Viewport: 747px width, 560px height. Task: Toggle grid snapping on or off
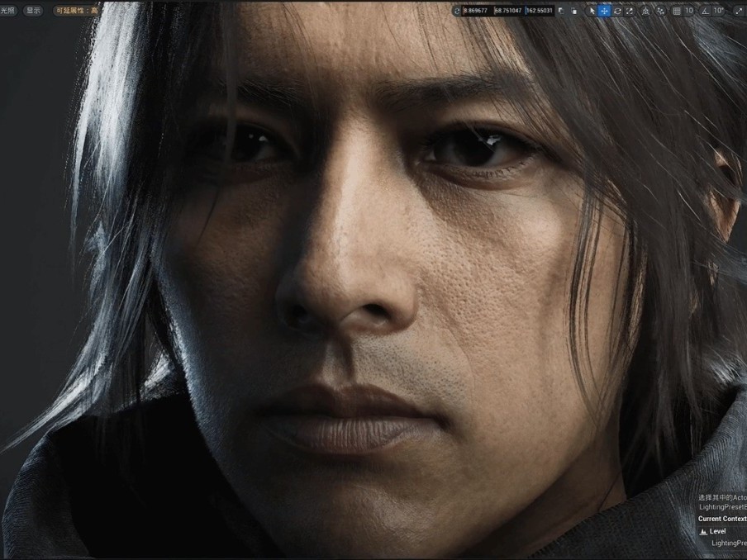coord(677,11)
